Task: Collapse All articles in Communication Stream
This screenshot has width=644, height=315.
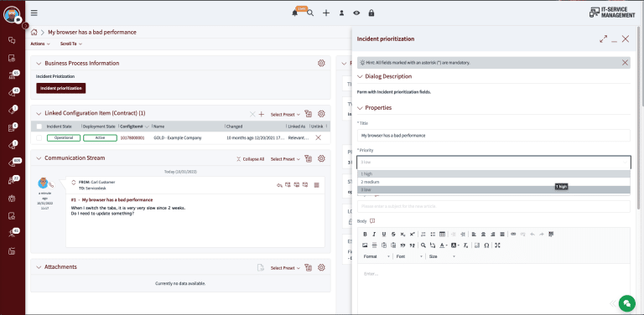Action: (x=250, y=158)
